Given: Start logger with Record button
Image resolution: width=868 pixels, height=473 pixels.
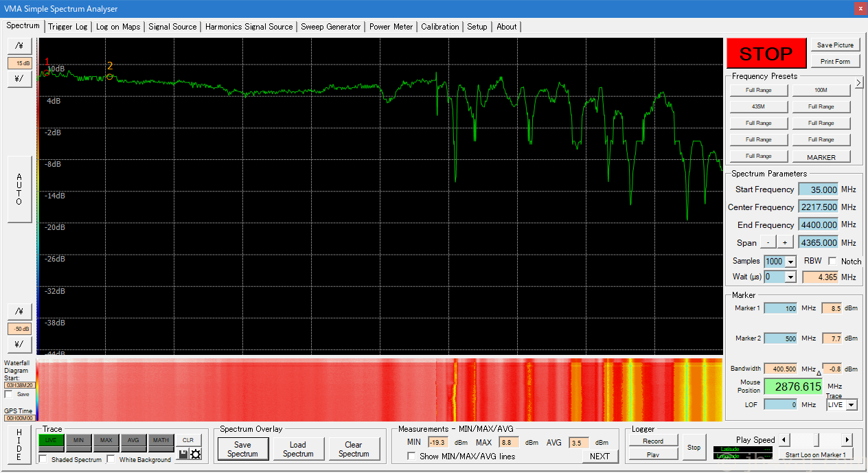Looking at the screenshot, I should [x=653, y=441].
